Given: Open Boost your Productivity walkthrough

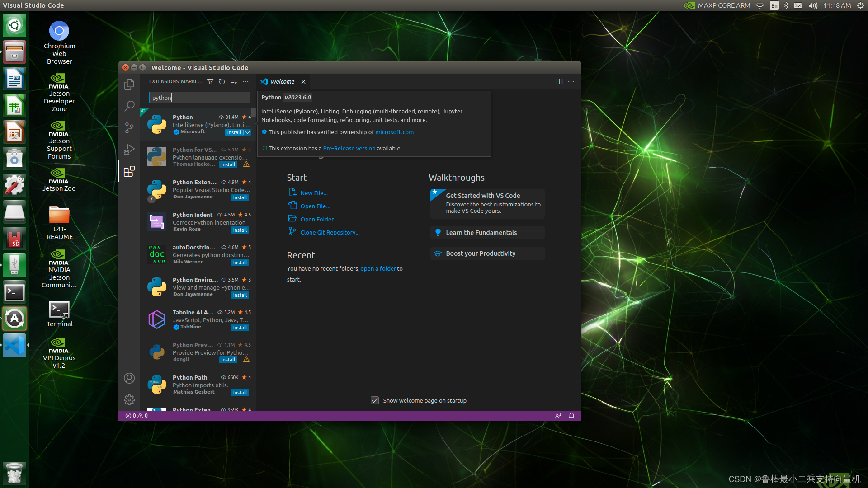Looking at the screenshot, I should tap(487, 253).
